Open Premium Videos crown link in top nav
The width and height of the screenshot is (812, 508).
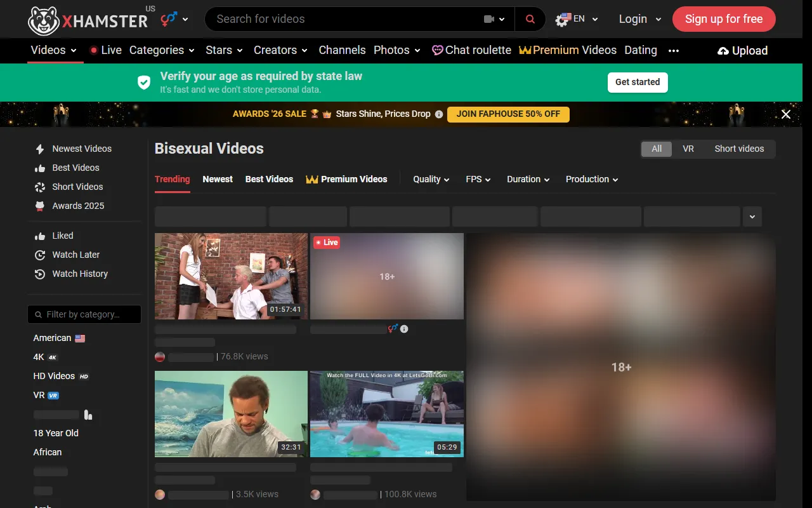[x=568, y=50]
